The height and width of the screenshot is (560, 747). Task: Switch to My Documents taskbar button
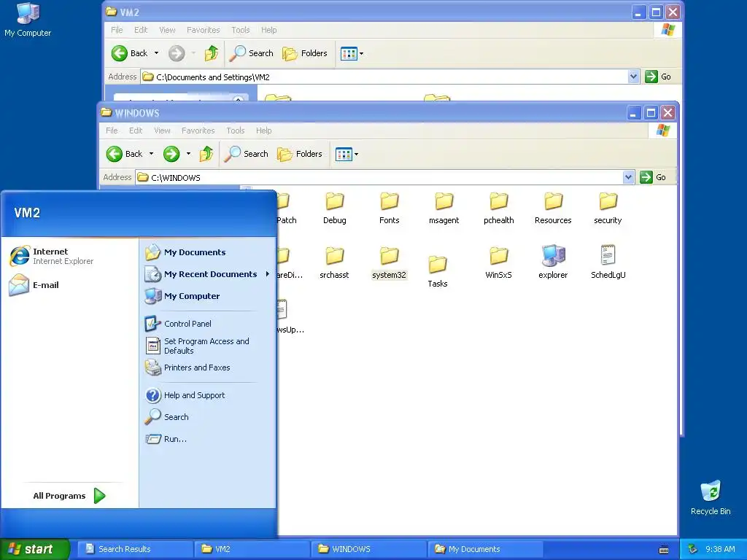pyautogui.click(x=485, y=549)
